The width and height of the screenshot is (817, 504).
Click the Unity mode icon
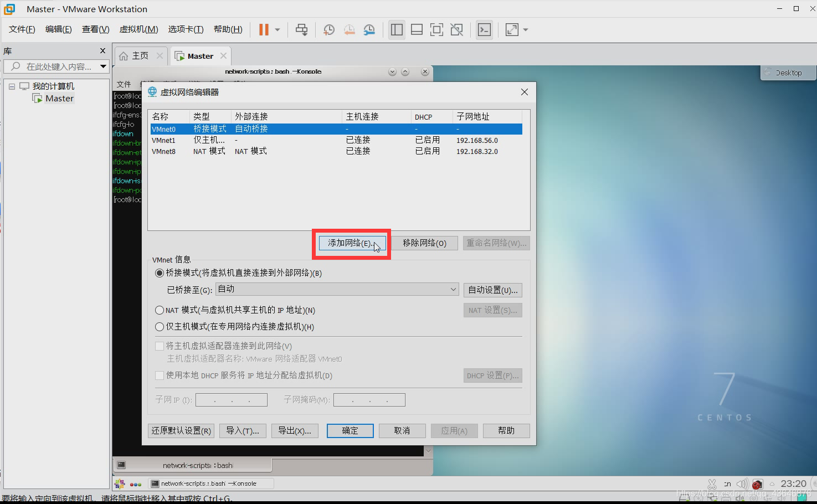coord(456,30)
